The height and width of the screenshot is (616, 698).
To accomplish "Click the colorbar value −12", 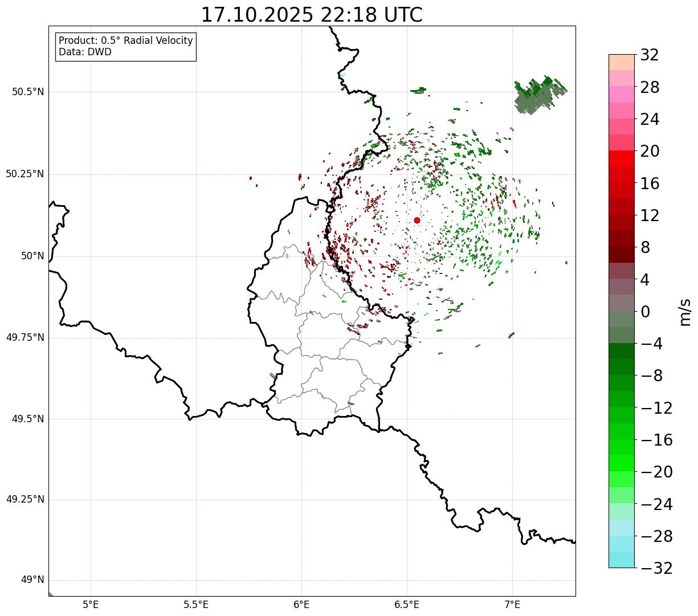I will (x=656, y=408).
